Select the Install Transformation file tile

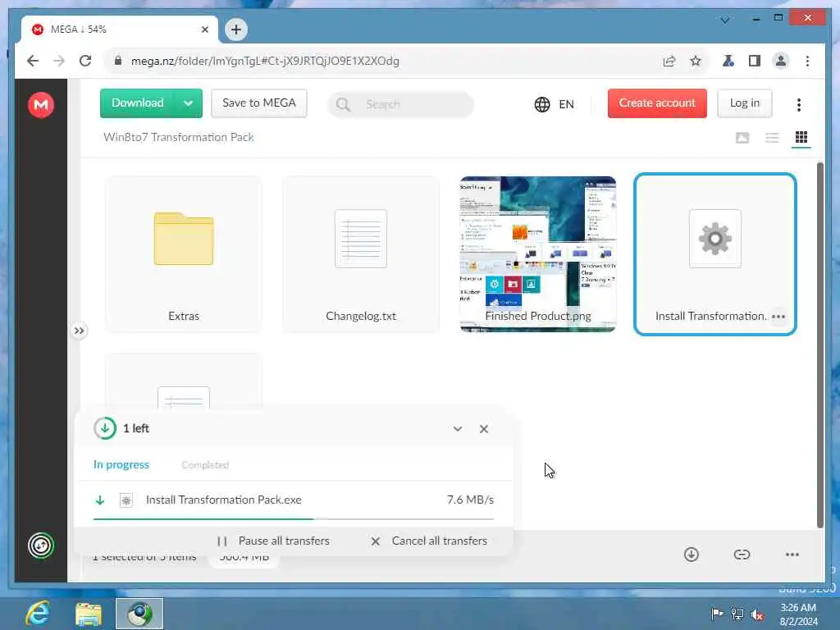pyautogui.click(x=714, y=254)
